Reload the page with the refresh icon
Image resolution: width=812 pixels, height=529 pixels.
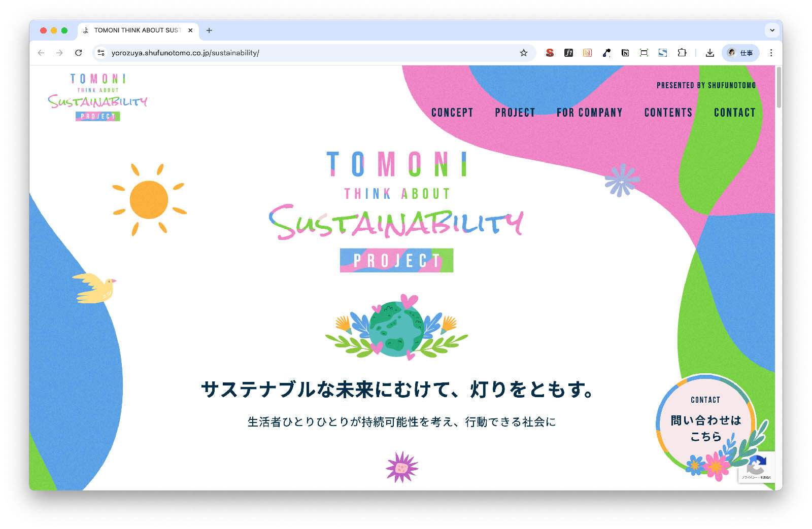point(78,53)
